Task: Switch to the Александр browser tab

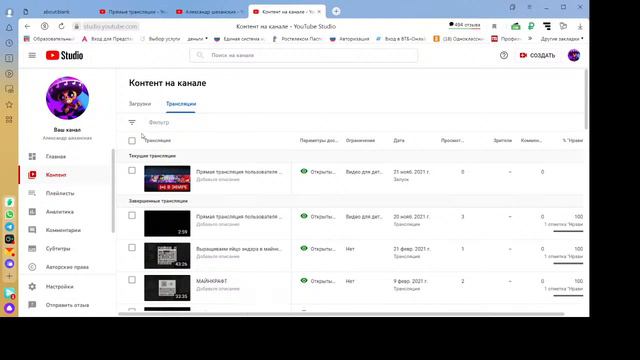Action: (x=210, y=12)
